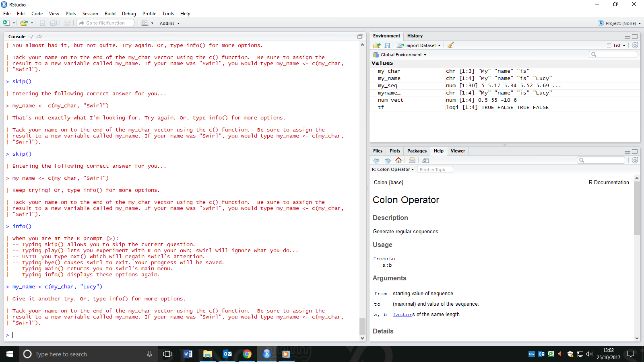Expand the Open recent files dropdown arrow
This screenshot has height=362, width=644.
pos(32,23)
